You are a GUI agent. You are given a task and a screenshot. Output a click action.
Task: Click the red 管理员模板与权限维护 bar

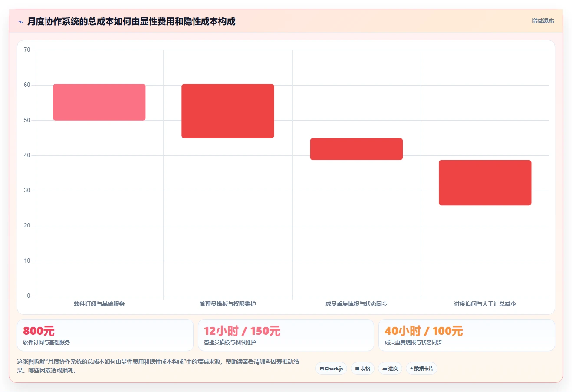coord(228,111)
